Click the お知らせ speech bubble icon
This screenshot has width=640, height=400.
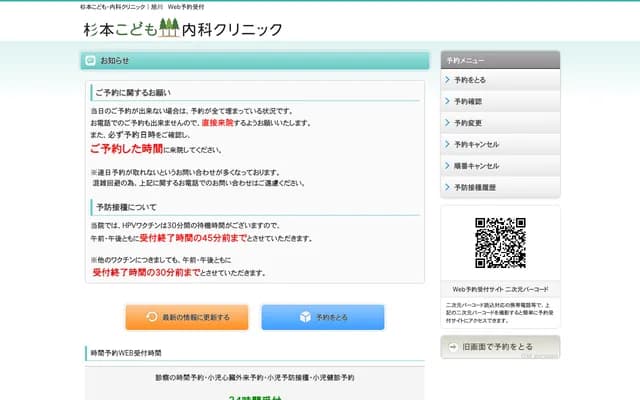tap(91, 61)
